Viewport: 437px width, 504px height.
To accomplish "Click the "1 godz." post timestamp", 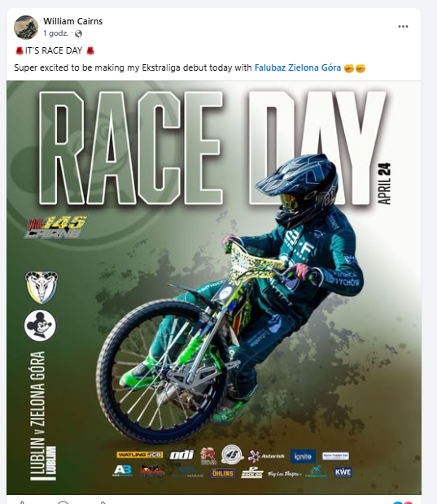I will [x=56, y=33].
